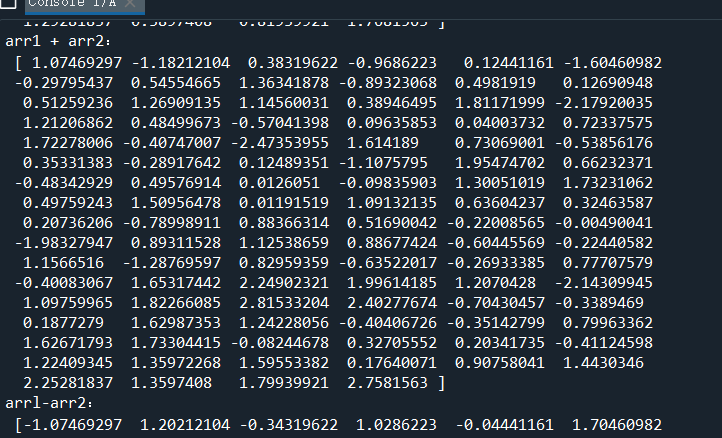The image size is (722, 438).
Task: Click the value -1.98327947
Action: [x=64, y=243]
